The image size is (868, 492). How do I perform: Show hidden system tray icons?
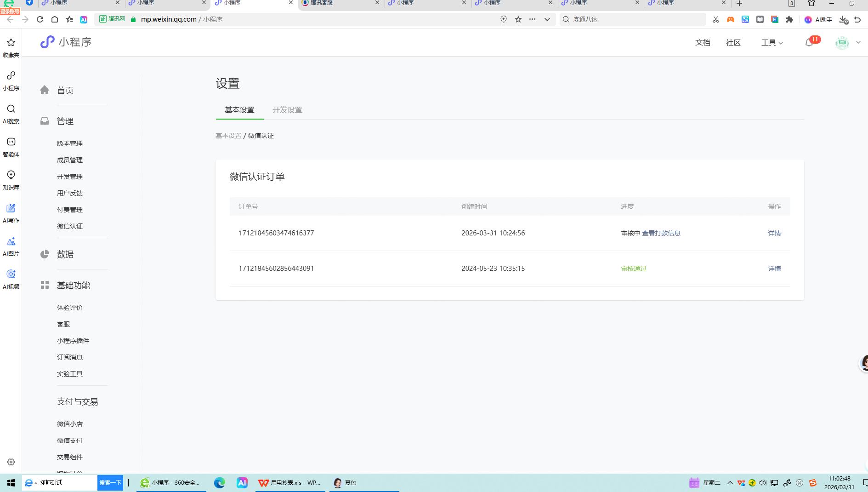730,483
